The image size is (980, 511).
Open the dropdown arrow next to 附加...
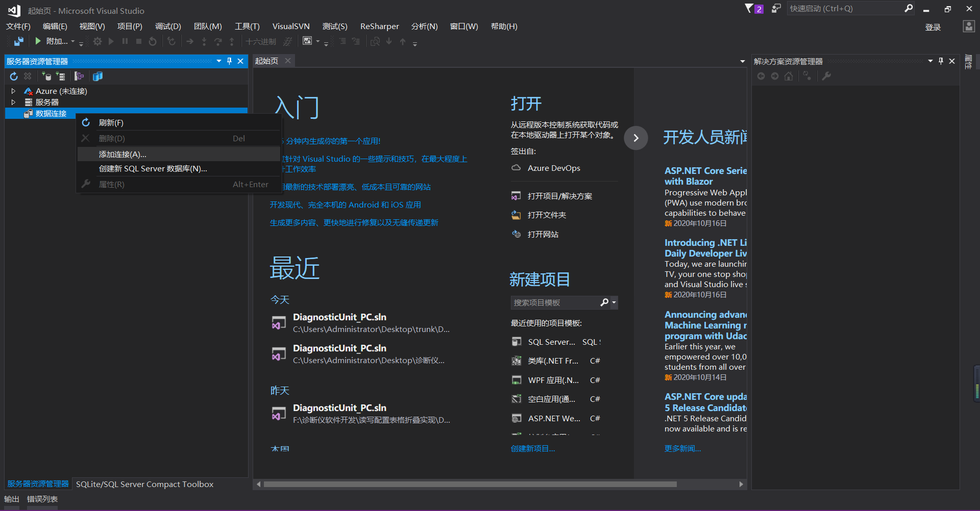73,41
